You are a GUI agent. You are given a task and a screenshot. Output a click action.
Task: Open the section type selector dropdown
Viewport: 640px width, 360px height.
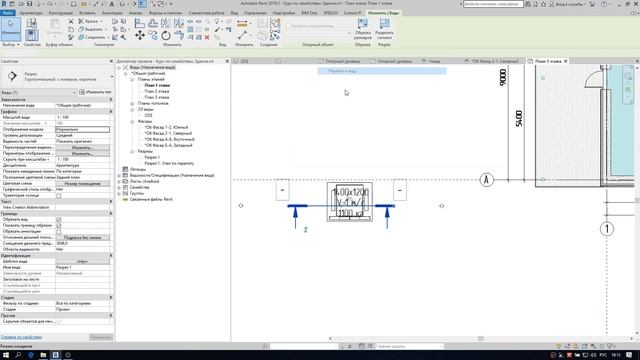click(111, 77)
